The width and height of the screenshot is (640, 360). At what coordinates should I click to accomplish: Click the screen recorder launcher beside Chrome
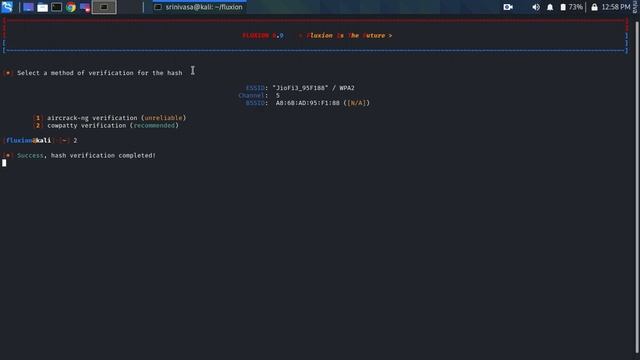click(x=85, y=7)
